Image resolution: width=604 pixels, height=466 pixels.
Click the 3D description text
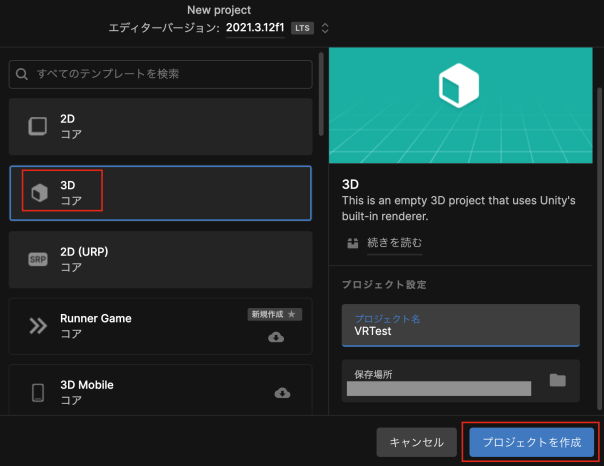tap(458, 208)
